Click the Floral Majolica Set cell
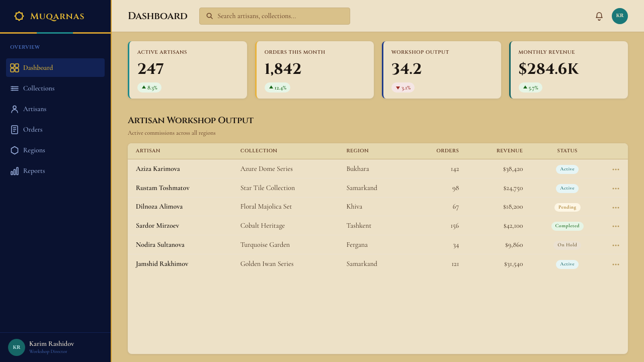Image resolution: width=644 pixels, height=362 pixels. (266, 207)
